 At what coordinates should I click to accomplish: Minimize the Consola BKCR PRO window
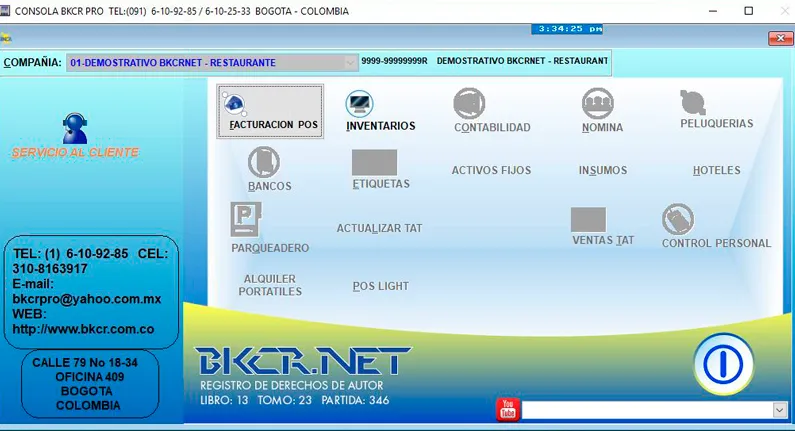point(713,11)
